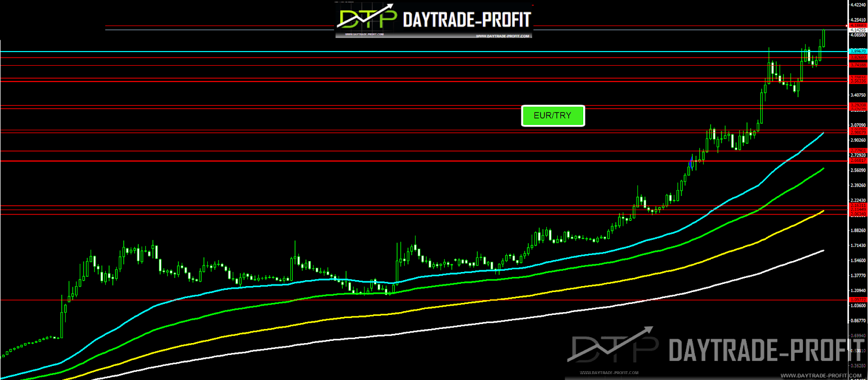Viewport: 868px width, 380px height.
Task: Click the 0.86770 axis value
Action: click(858, 321)
